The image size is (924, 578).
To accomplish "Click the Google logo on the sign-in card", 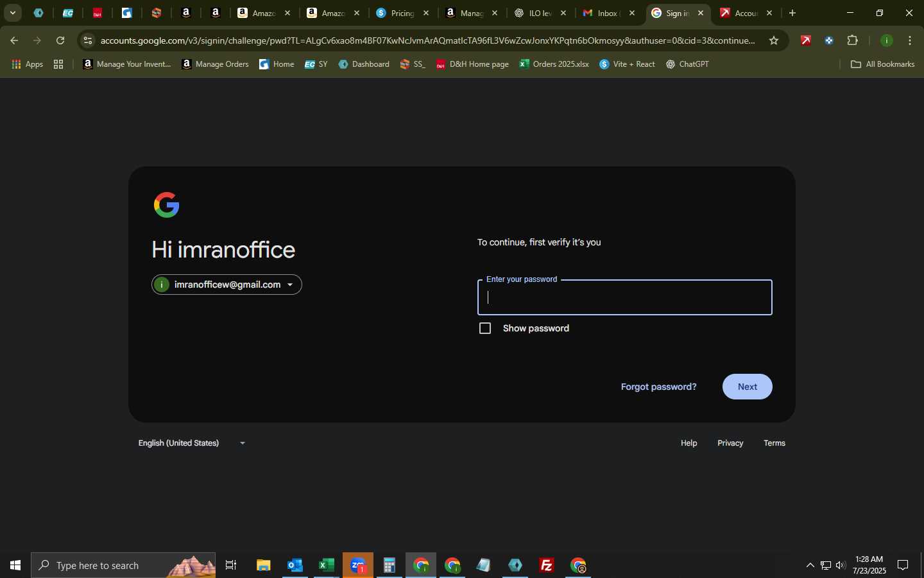I will pyautogui.click(x=167, y=205).
